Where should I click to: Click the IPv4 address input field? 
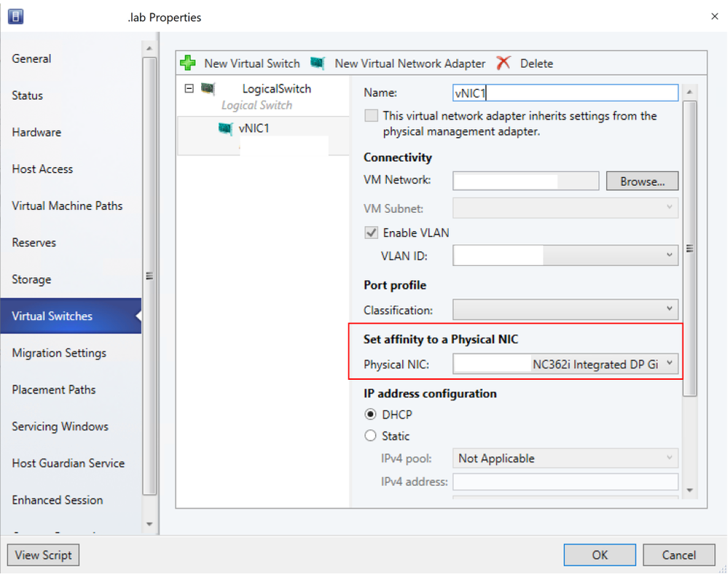tap(565, 482)
